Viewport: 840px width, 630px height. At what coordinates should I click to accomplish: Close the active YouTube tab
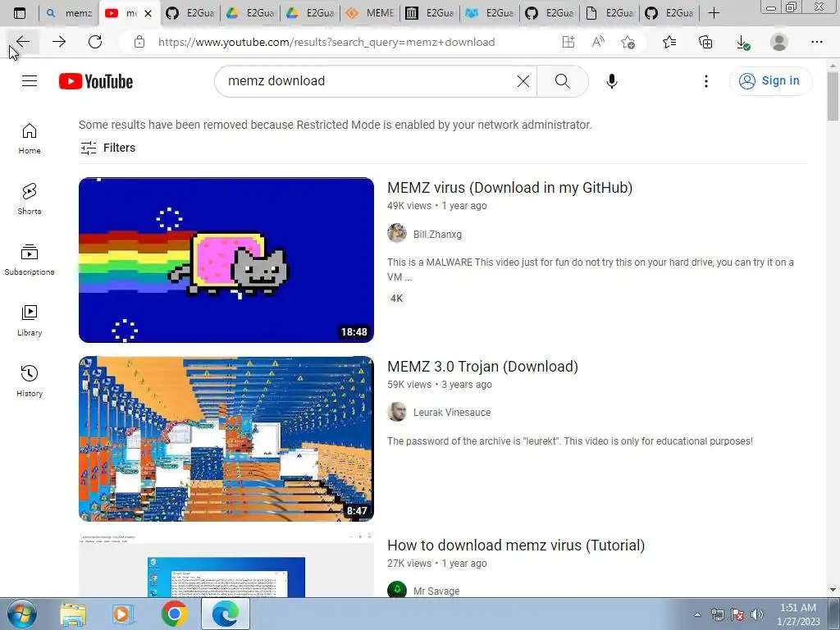[148, 13]
